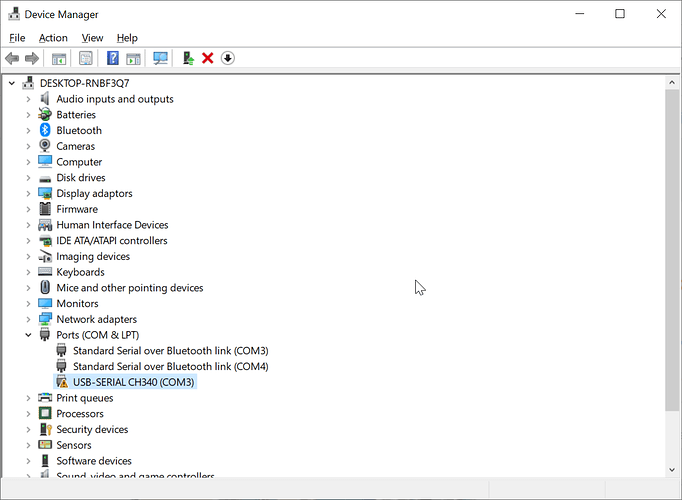
Task: Click Show/Hide Action Pane toolbar icon
Action: (x=133, y=58)
